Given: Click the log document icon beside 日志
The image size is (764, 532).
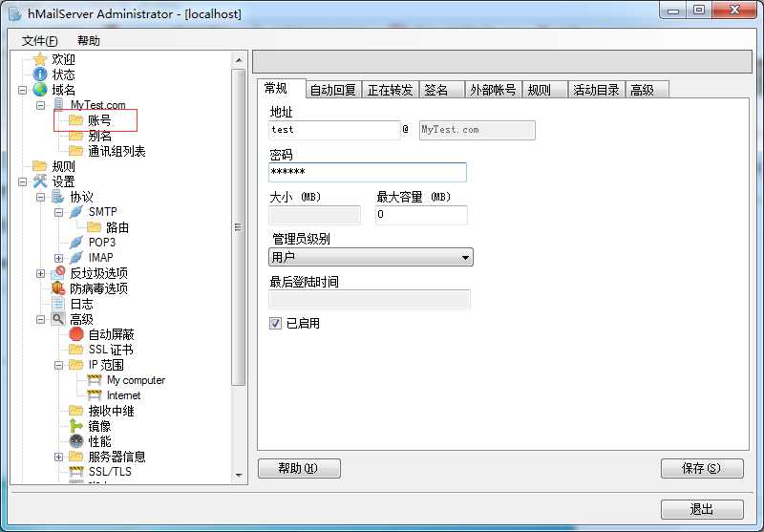Looking at the screenshot, I should tap(58, 304).
